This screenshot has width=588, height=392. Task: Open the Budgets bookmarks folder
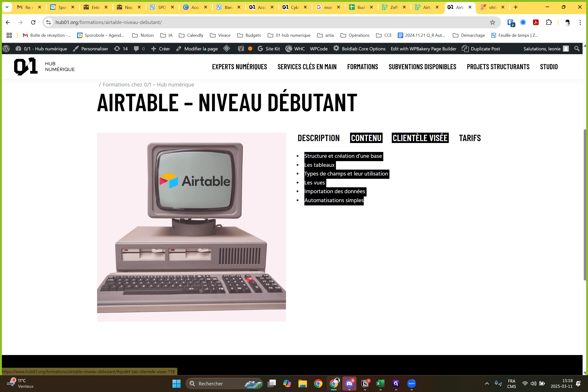pos(249,36)
